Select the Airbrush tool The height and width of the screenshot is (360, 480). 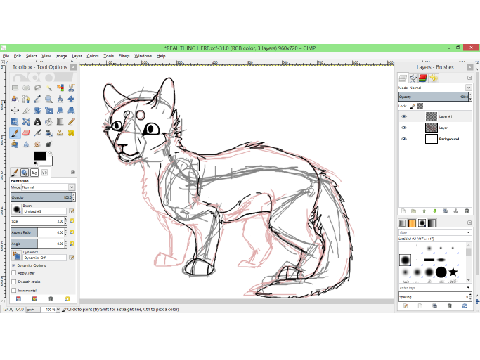tap(37, 133)
